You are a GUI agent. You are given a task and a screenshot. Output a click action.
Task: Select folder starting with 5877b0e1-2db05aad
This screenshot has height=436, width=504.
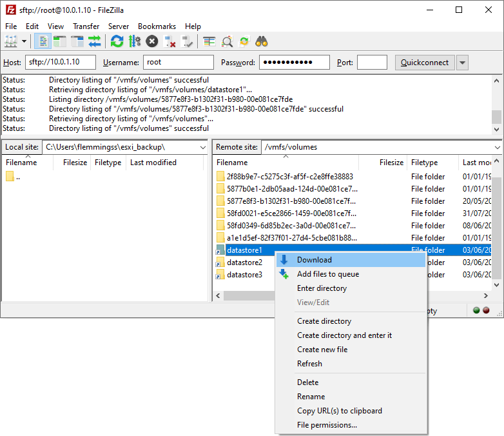coord(292,189)
